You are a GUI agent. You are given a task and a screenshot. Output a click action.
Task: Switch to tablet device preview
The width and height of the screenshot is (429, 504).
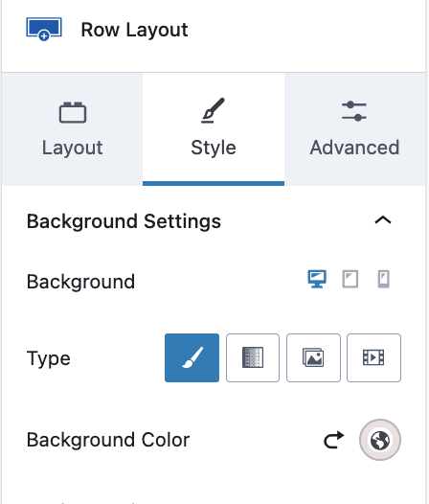350,279
